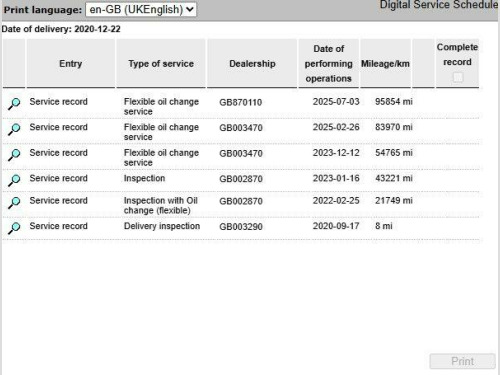View Delivery inspection record via magnifier icon
This screenshot has width=500, height=375.
click(x=14, y=228)
